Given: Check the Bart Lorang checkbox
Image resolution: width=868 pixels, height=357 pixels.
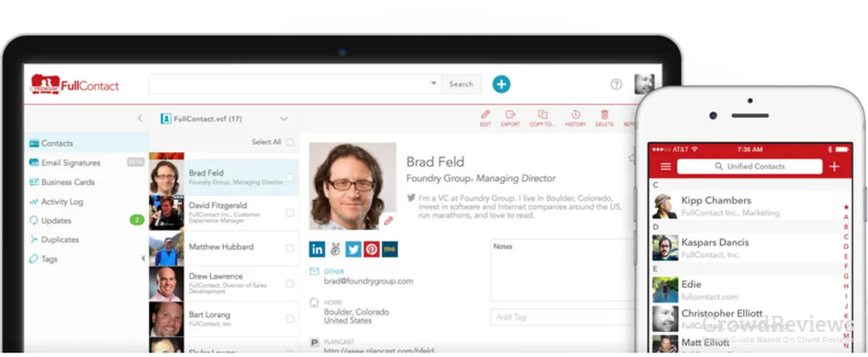Looking at the screenshot, I should coord(290,319).
